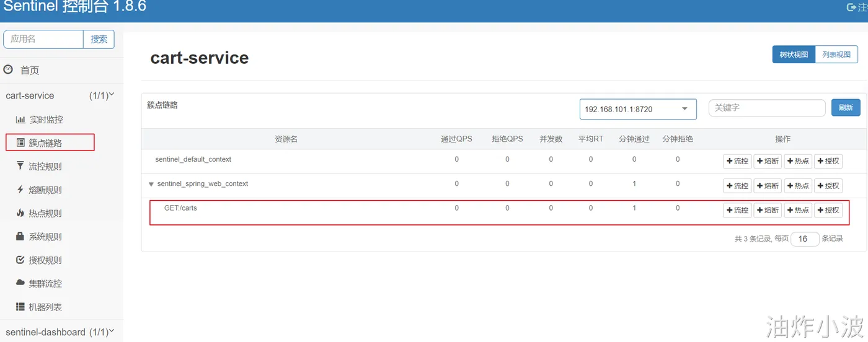This screenshot has width=868, height=342.
Task: Click the 分钟拒绝 column header
Action: click(x=678, y=139)
